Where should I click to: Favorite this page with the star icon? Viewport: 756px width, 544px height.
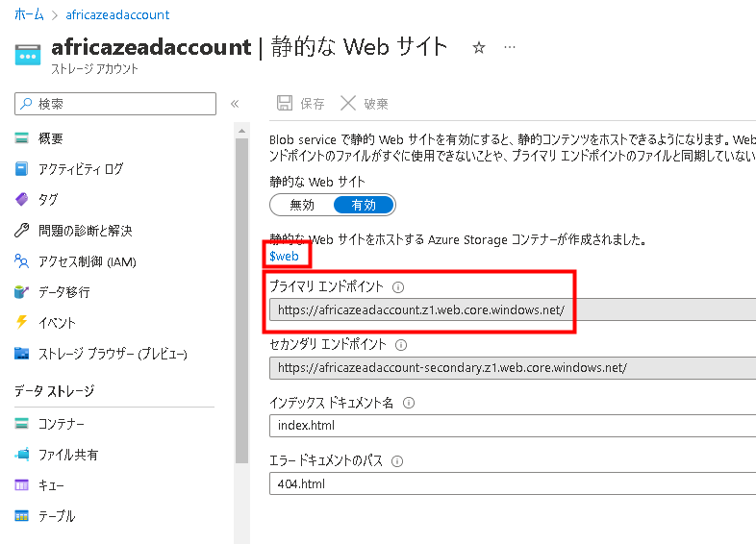coord(479,48)
